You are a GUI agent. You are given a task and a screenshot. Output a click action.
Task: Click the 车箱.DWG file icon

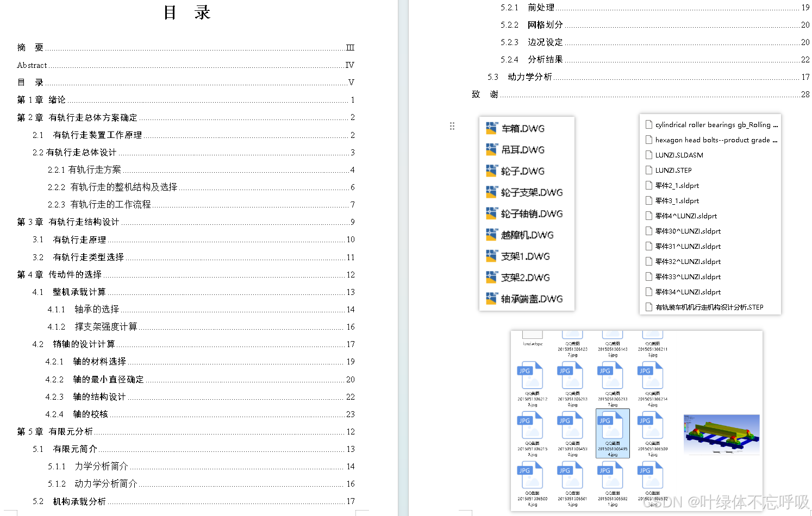point(491,128)
